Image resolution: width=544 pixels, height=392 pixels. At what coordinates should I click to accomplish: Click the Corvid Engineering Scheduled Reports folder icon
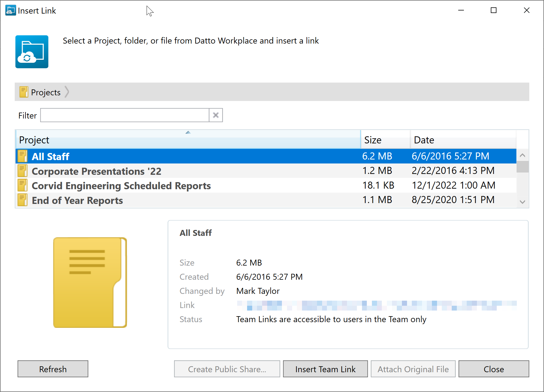(22, 186)
